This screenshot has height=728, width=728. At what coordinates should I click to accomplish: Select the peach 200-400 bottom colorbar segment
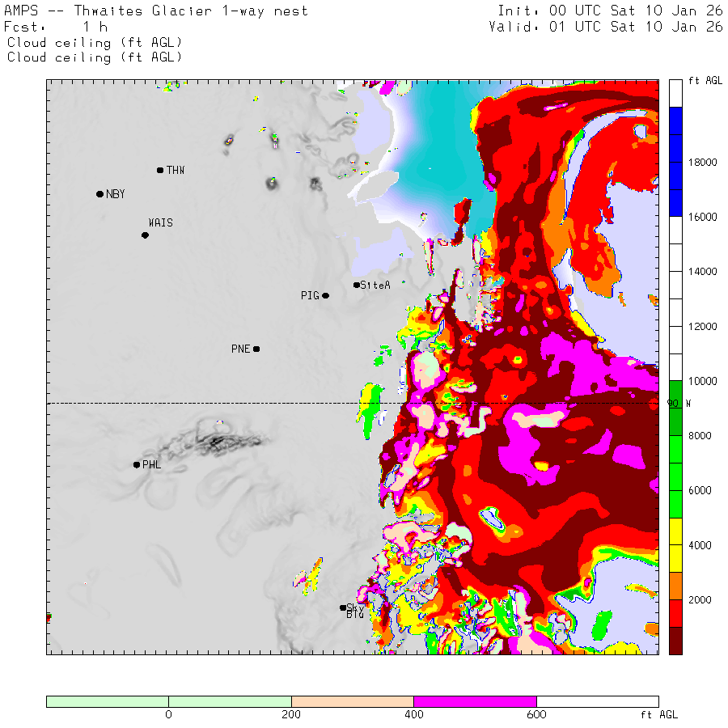pos(352,701)
